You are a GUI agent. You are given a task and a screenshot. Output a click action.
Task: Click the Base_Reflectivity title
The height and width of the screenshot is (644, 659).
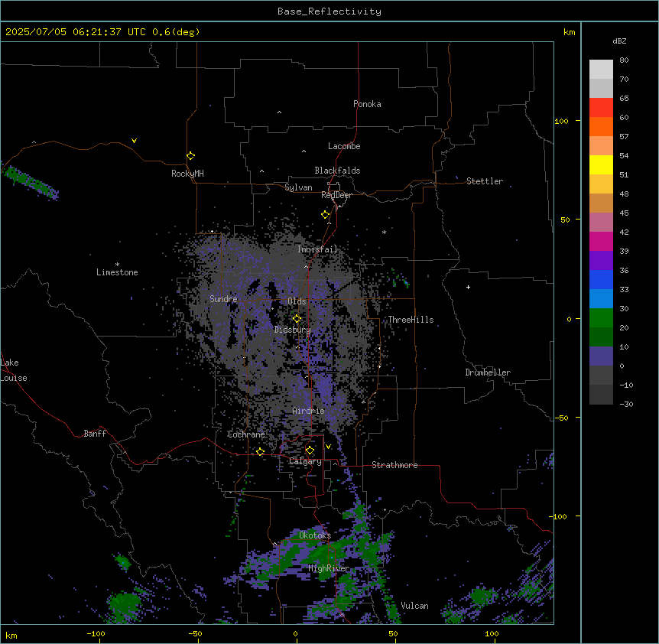click(329, 11)
